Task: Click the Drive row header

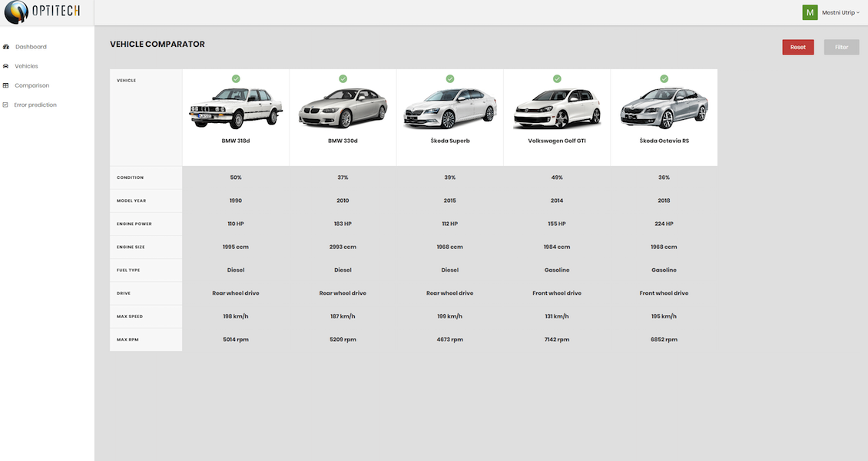Action: click(x=146, y=294)
